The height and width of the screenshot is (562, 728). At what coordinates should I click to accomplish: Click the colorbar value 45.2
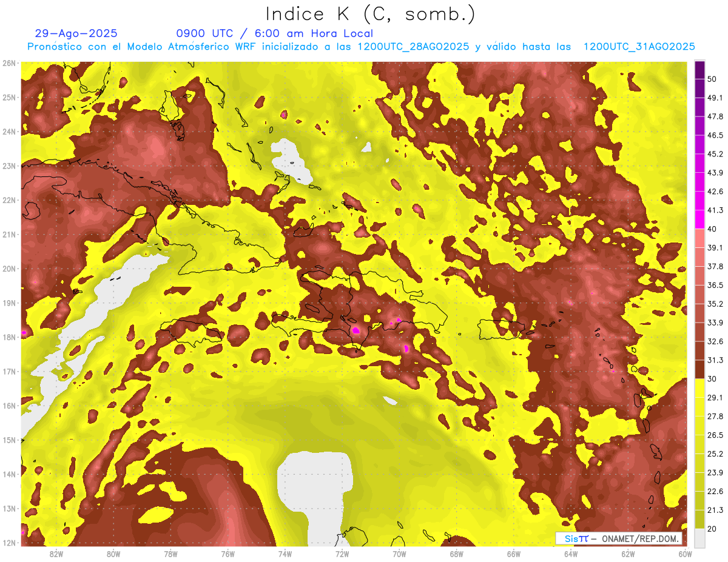[x=715, y=154]
